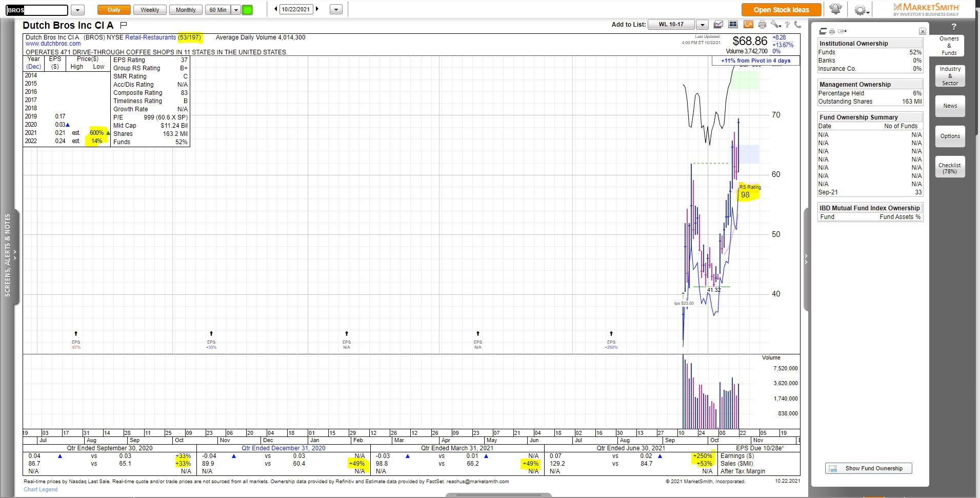This screenshot has height=498, width=980.
Task: Open the settings gear menu
Action: coord(860,10)
